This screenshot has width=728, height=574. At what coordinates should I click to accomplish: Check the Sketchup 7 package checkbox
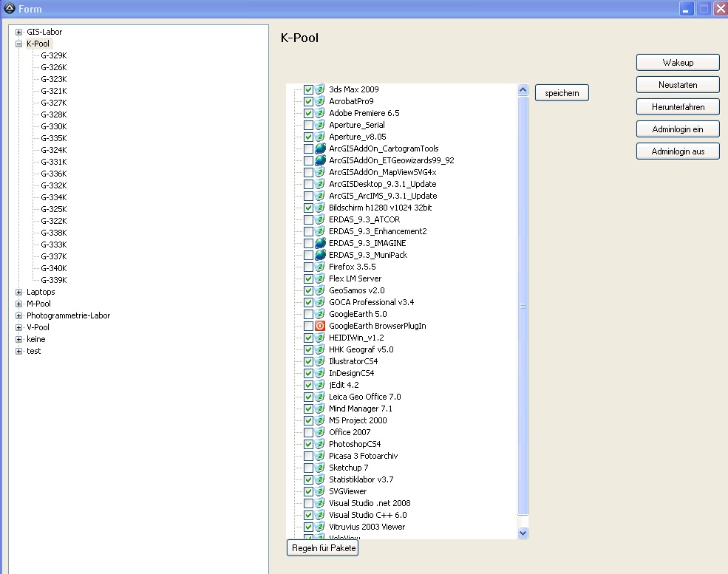coord(308,468)
